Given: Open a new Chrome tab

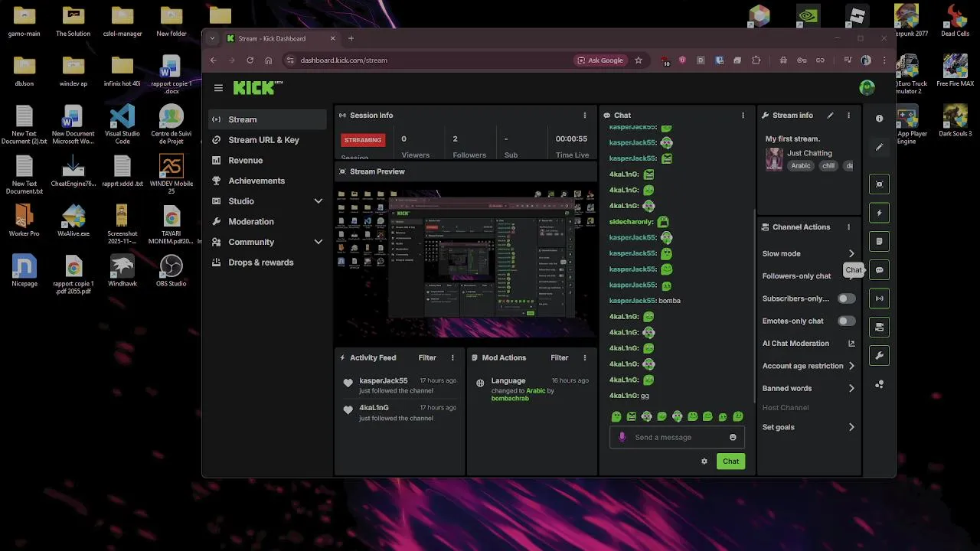Looking at the screenshot, I should [351, 38].
